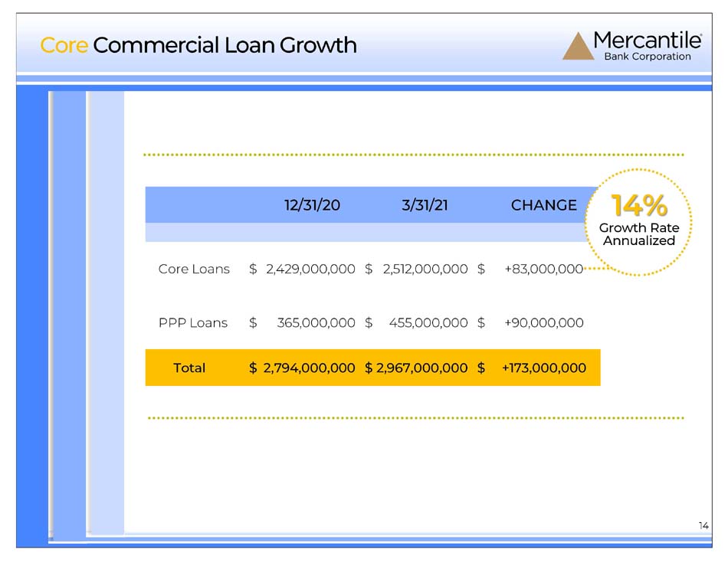Select the PPP Loans row label
728x562 pixels.
coord(193,323)
